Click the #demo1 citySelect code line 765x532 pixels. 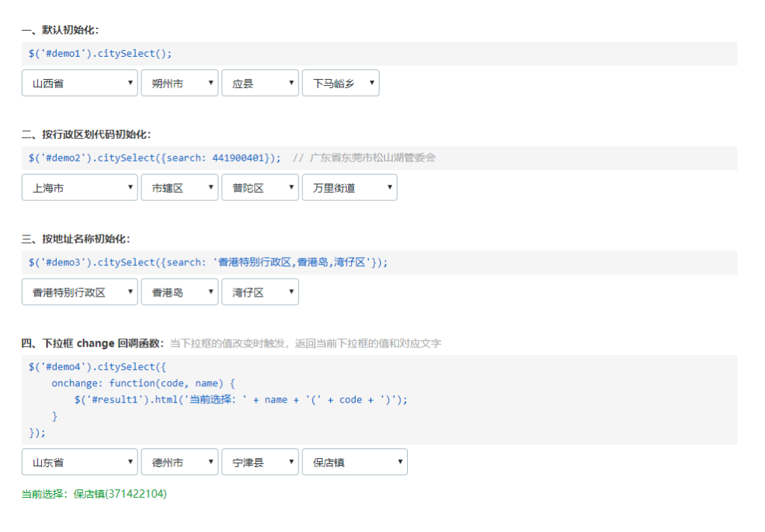tap(100, 54)
